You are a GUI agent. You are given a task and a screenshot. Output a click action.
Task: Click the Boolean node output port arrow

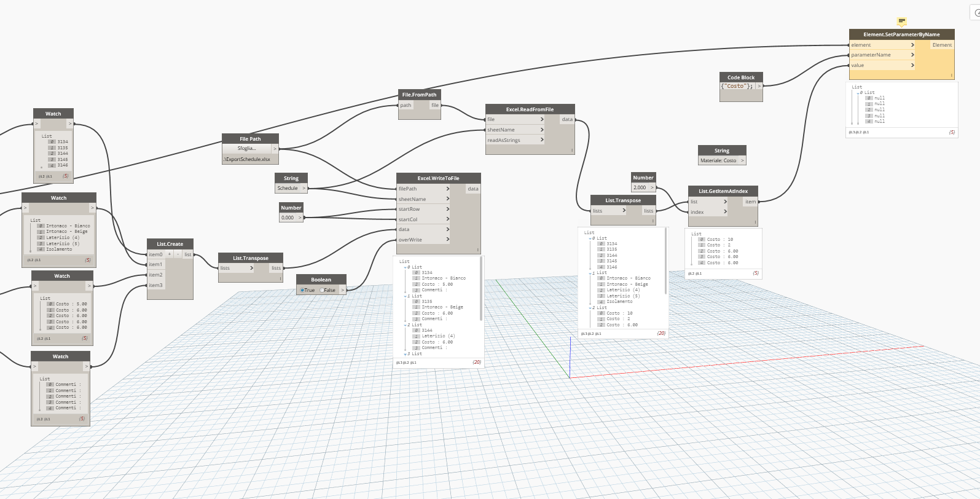[x=342, y=290]
